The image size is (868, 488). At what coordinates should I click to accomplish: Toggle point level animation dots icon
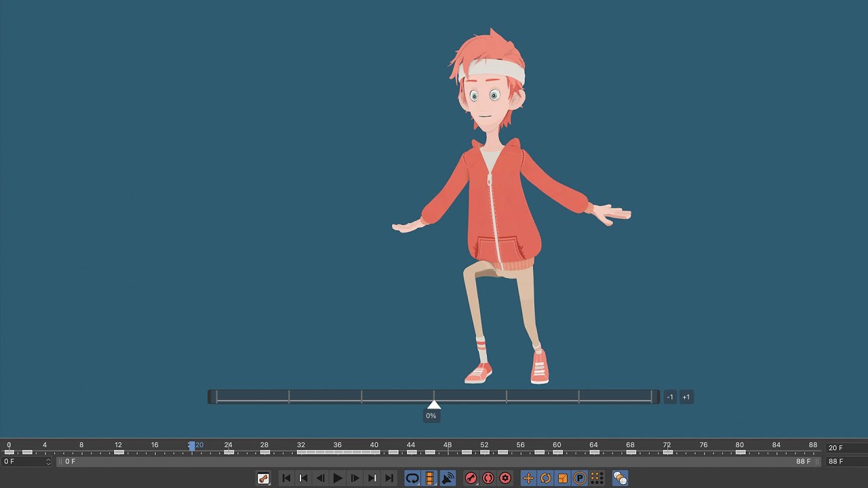point(597,479)
